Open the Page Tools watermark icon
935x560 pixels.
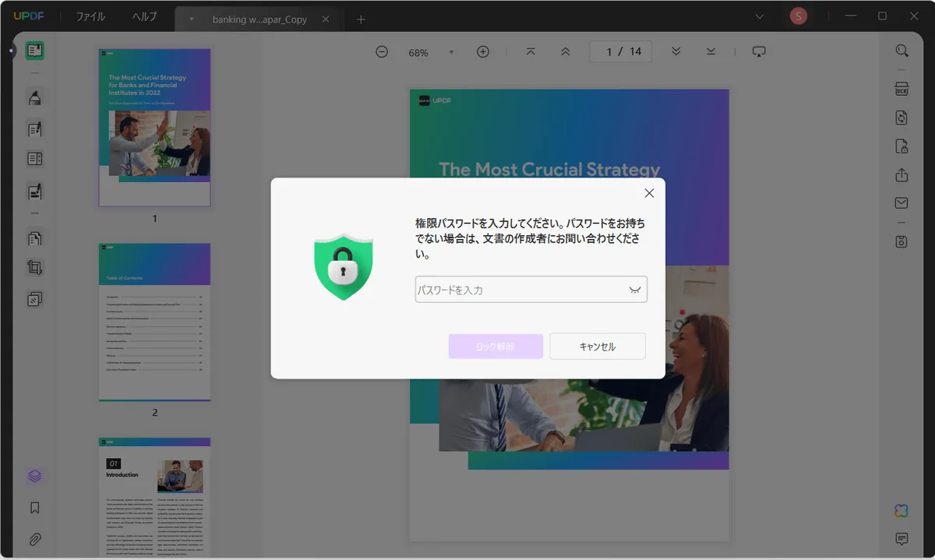click(x=34, y=299)
